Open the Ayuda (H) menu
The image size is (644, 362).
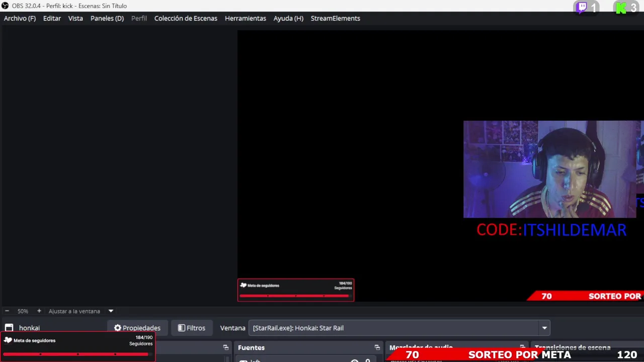point(288,18)
